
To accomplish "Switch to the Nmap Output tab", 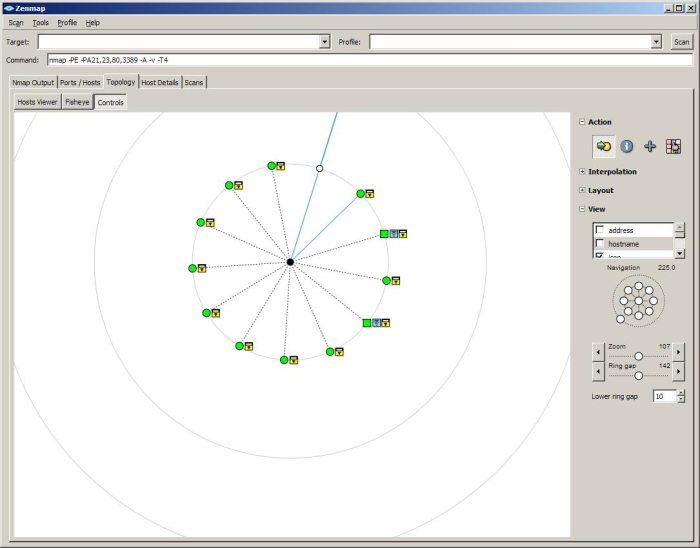I will (33, 83).
